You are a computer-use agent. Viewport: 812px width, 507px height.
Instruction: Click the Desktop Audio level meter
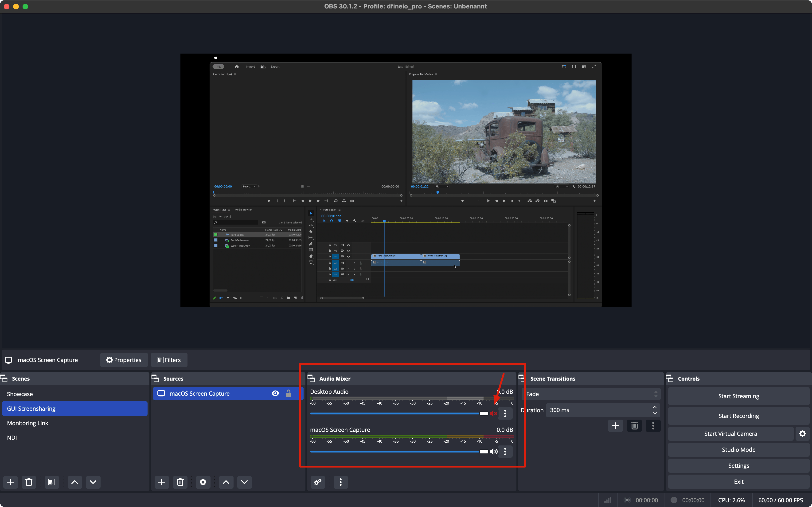click(412, 398)
